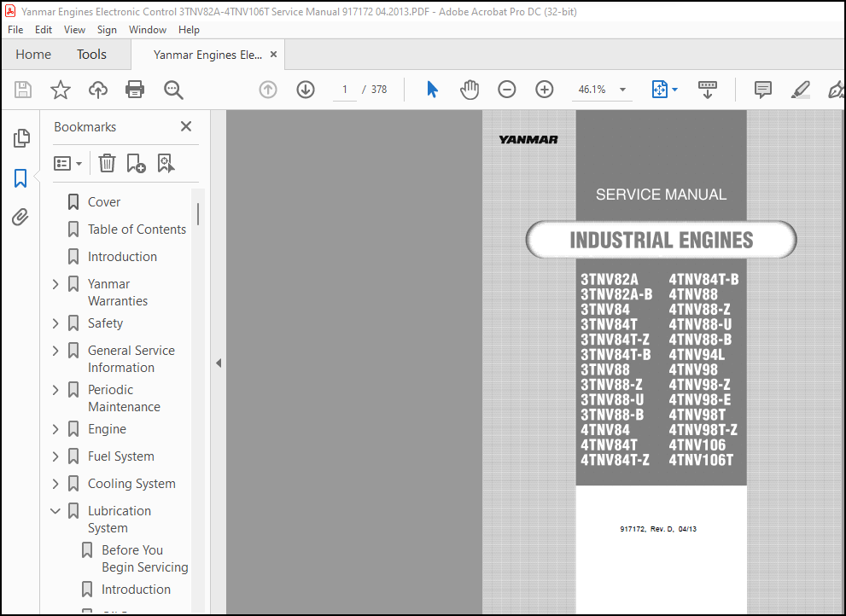Switch to the Home tab
The height and width of the screenshot is (616, 846).
coord(33,55)
